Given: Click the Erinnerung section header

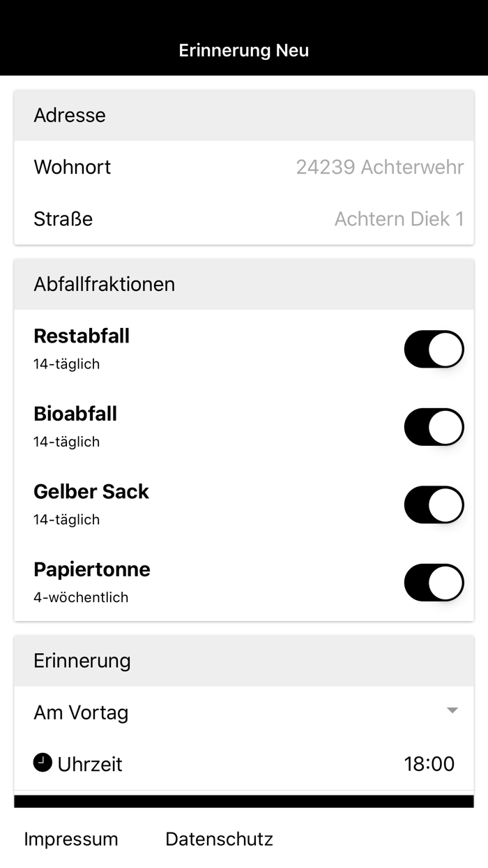Looking at the screenshot, I should [x=82, y=660].
